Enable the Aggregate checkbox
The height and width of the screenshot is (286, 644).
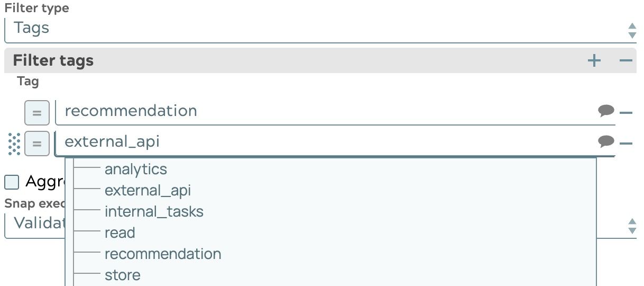pyautogui.click(x=12, y=183)
